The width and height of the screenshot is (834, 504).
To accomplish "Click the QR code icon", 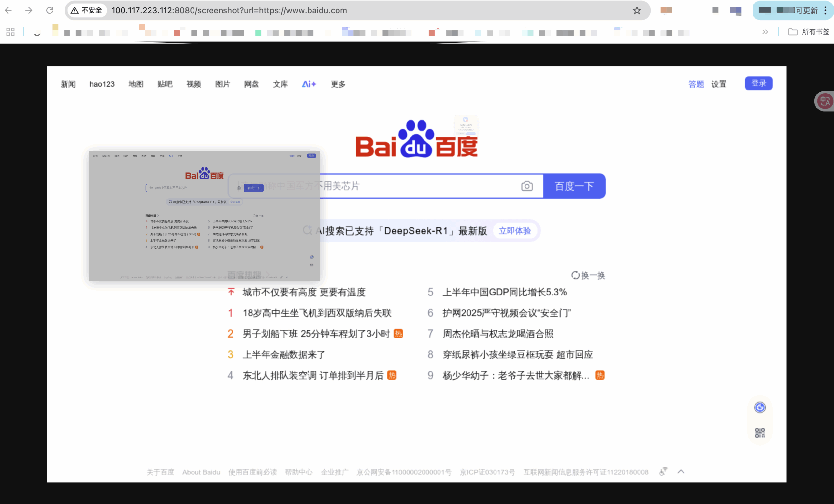I will pos(759,433).
